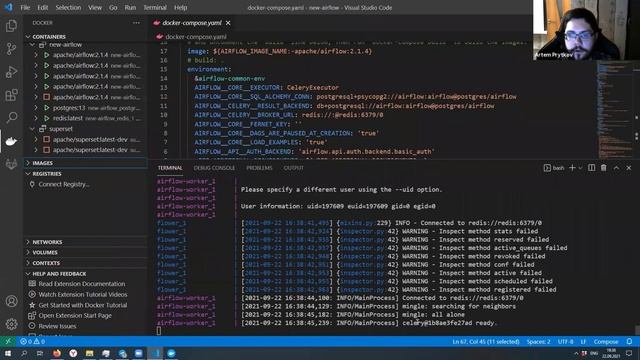Switch to the DEBUG CONSOLE tab
This screenshot has height=360, width=640.
pyautogui.click(x=214, y=168)
